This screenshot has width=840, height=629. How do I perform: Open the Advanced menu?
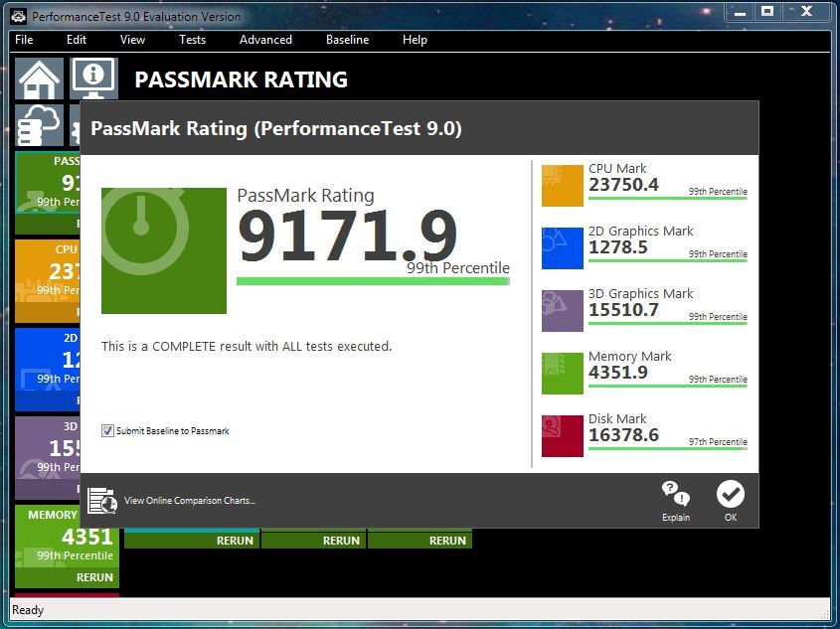(265, 40)
